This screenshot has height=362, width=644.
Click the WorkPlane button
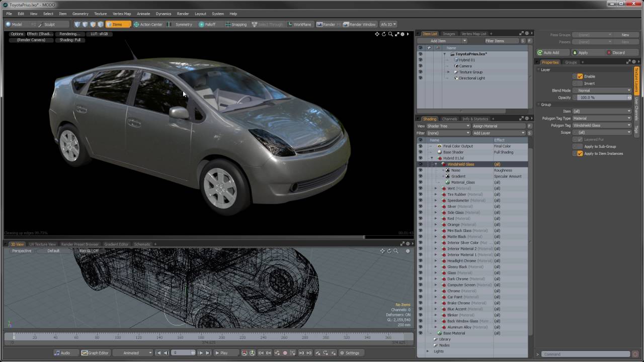(x=299, y=24)
